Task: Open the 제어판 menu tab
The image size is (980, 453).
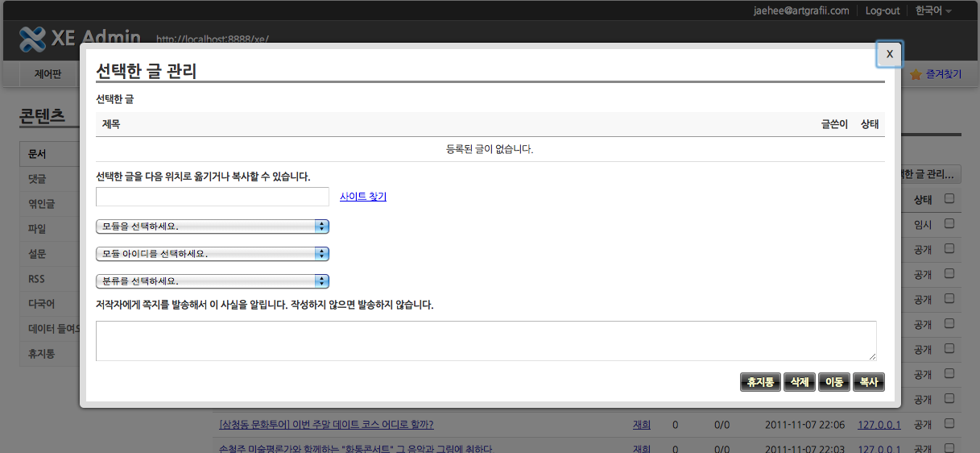Action: click(x=48, y=74)
